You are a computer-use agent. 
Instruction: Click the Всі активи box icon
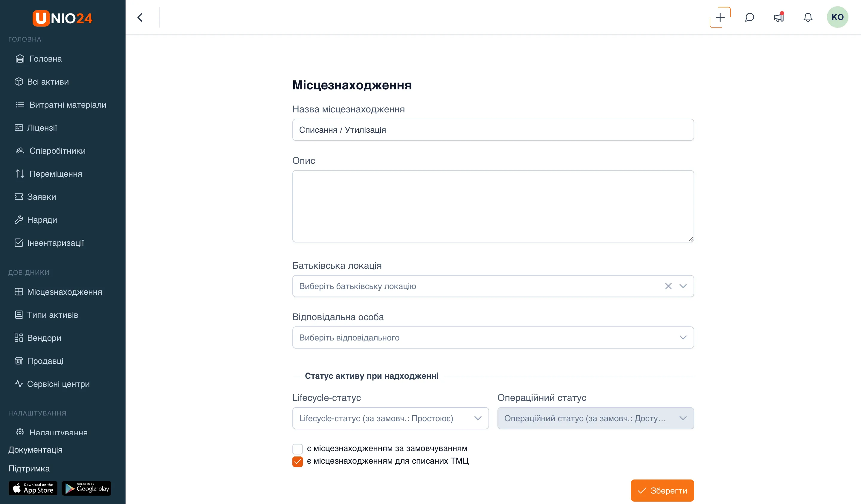point(19,82)
